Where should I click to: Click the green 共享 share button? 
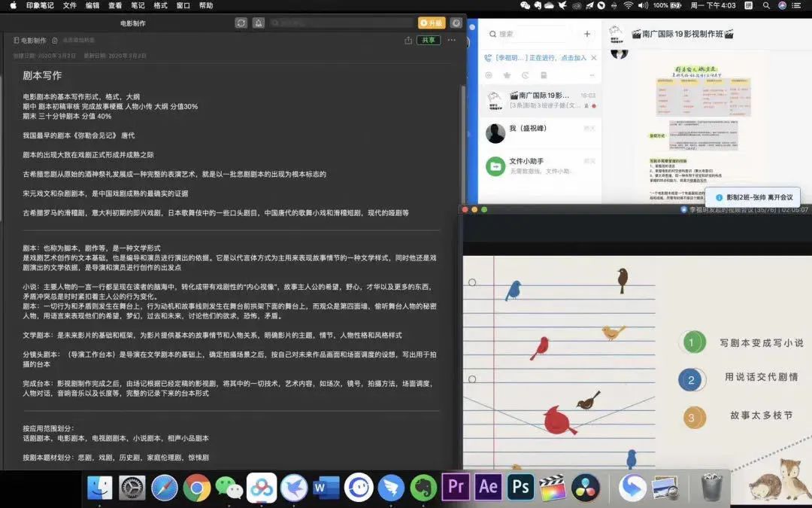(x=429, y=40)
